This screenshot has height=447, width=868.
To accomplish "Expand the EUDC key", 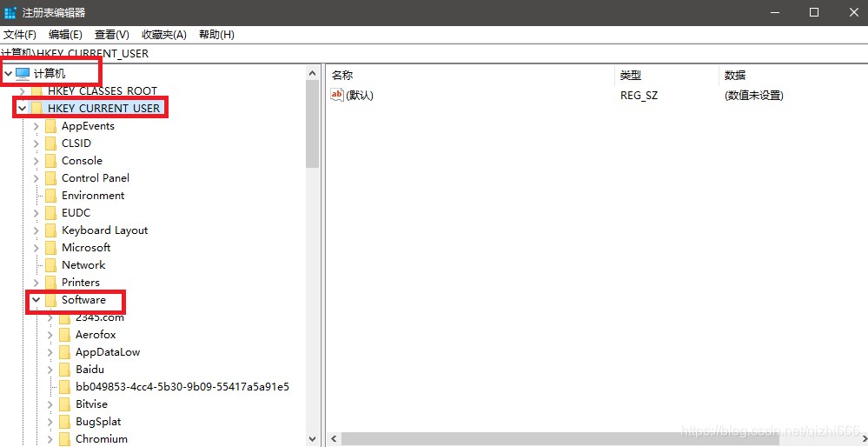I will point(36,213).
